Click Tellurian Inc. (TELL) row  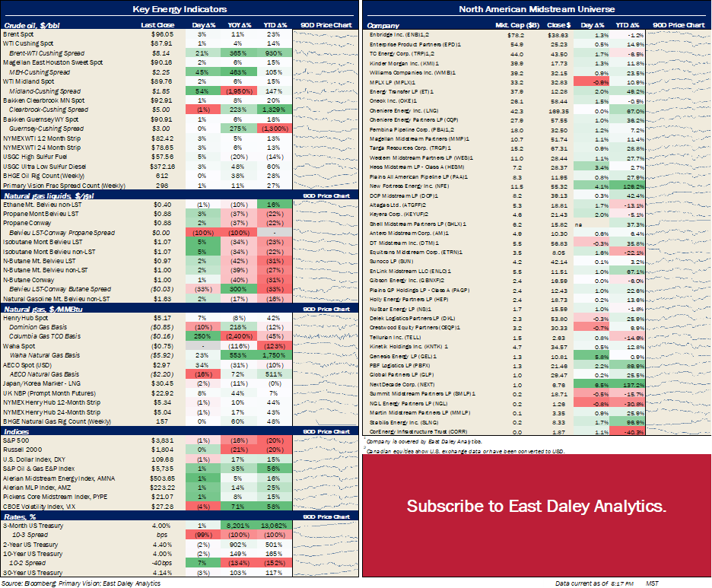[x=504, y=338]
